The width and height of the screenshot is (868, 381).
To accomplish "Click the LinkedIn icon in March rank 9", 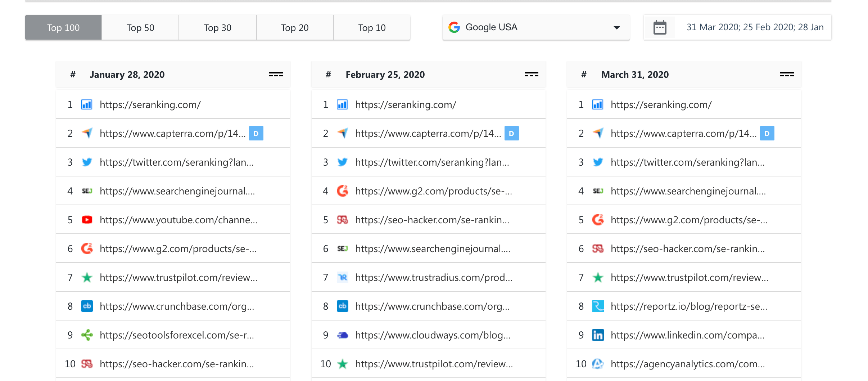I will pos(598,335).
